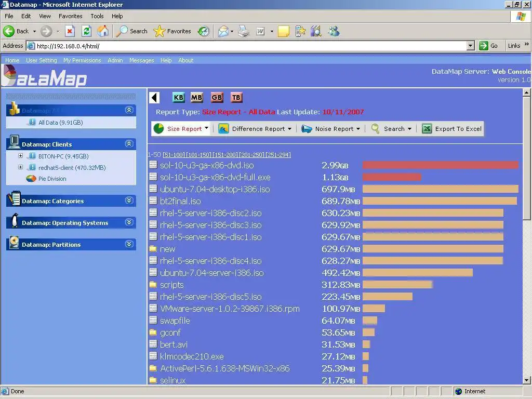Select the KB unit display icon

(179, 97)
